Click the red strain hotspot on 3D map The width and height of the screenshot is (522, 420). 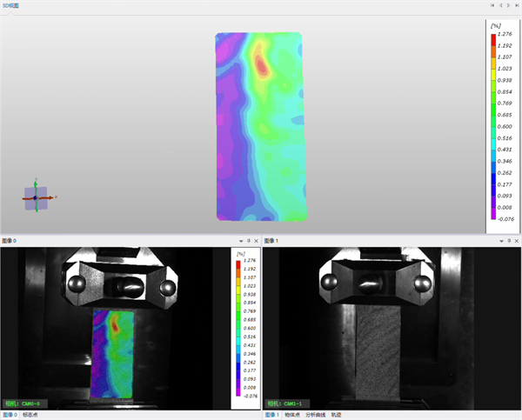click(x=262, y=65)
